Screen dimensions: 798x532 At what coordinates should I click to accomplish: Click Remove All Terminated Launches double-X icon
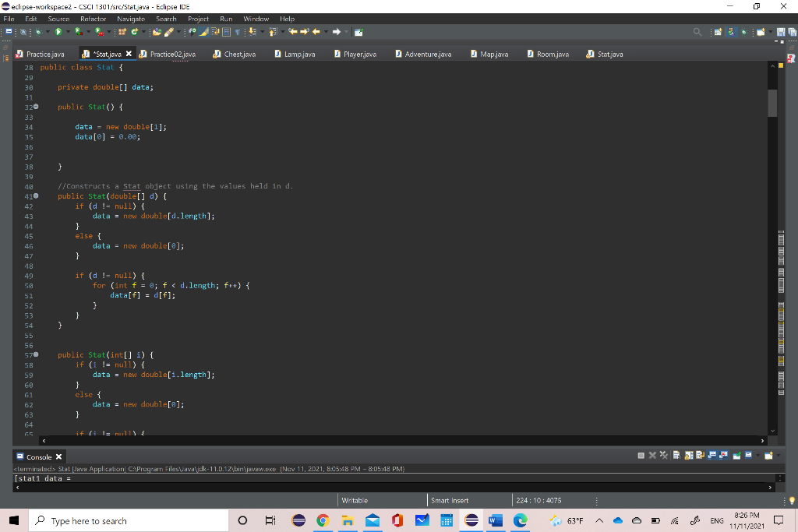[664, 455]
